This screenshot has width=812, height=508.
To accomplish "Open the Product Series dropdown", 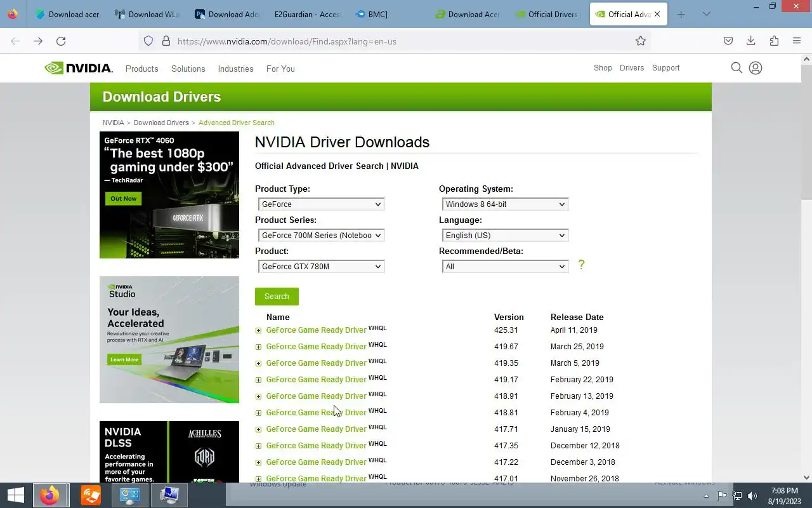I will (x=321, y=235).
